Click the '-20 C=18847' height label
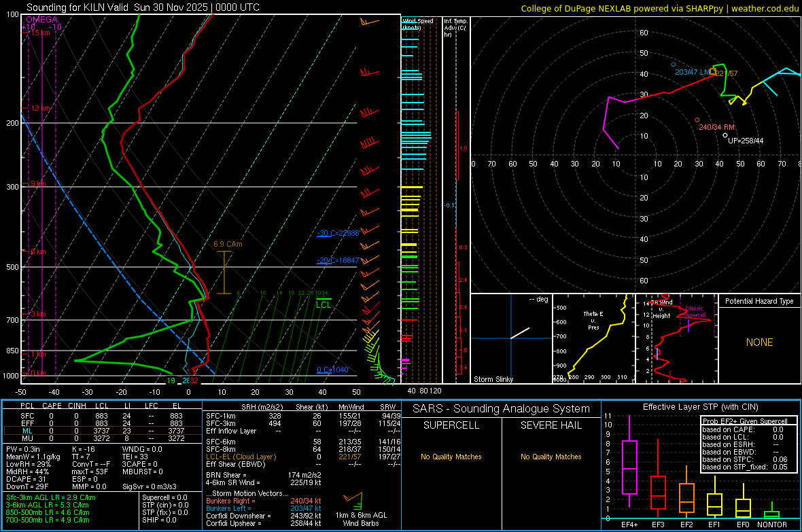This screenshot has height=532, width=802. pos(338,260)
